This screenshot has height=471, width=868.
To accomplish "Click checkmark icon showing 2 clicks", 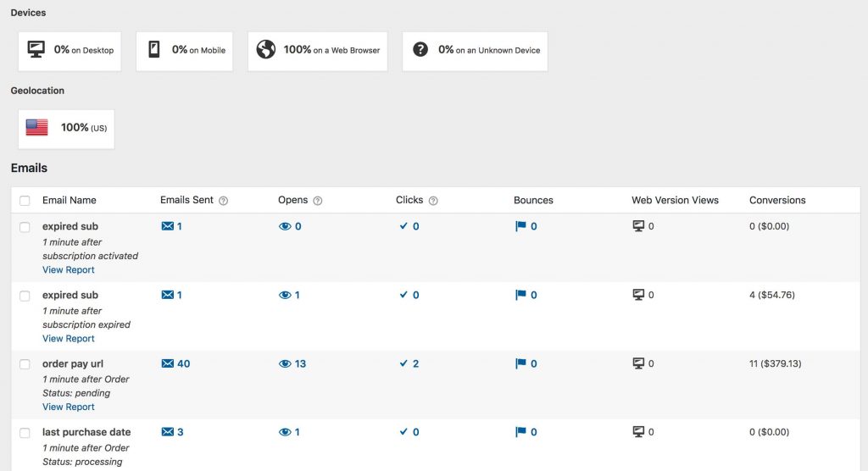I will (403, 363).
